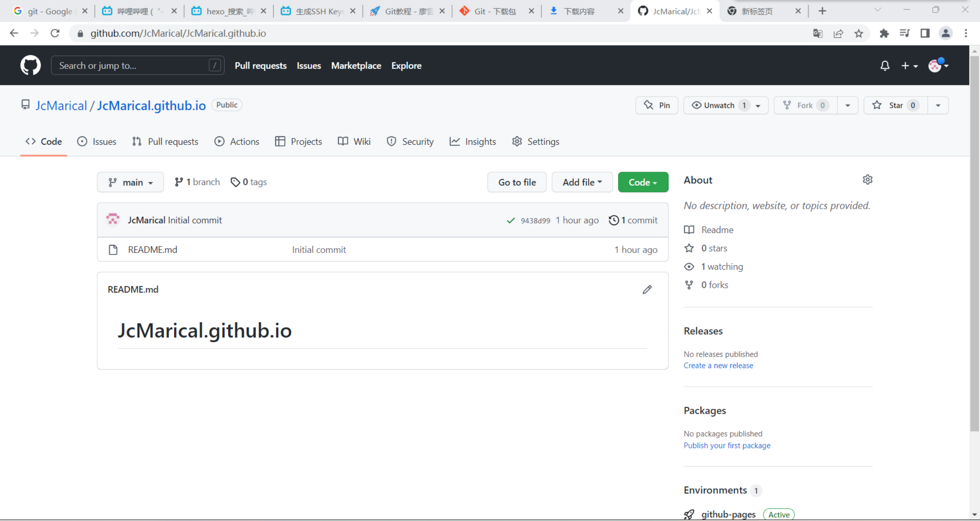Click the vertical page scrollbar
Screen dimensions: 980x521
point(975,243)
